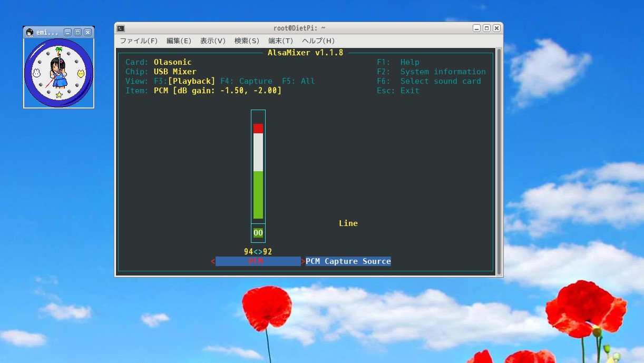Click the emi clock window title icon
This screenshot has width=644, height=363.
coord(30,33)
